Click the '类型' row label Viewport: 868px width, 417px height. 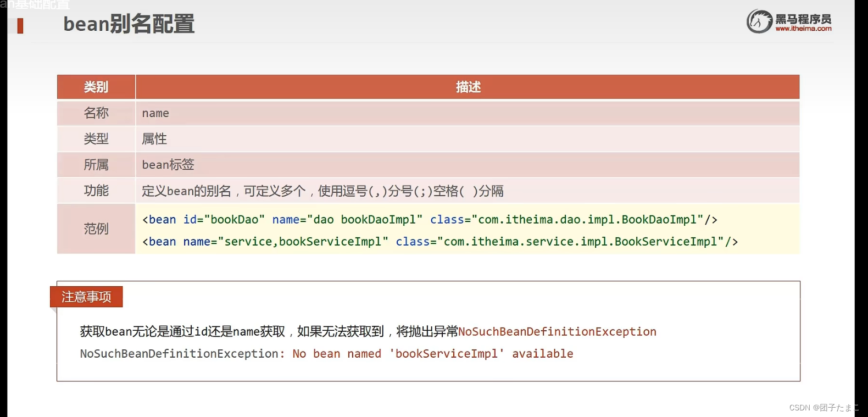96,138
